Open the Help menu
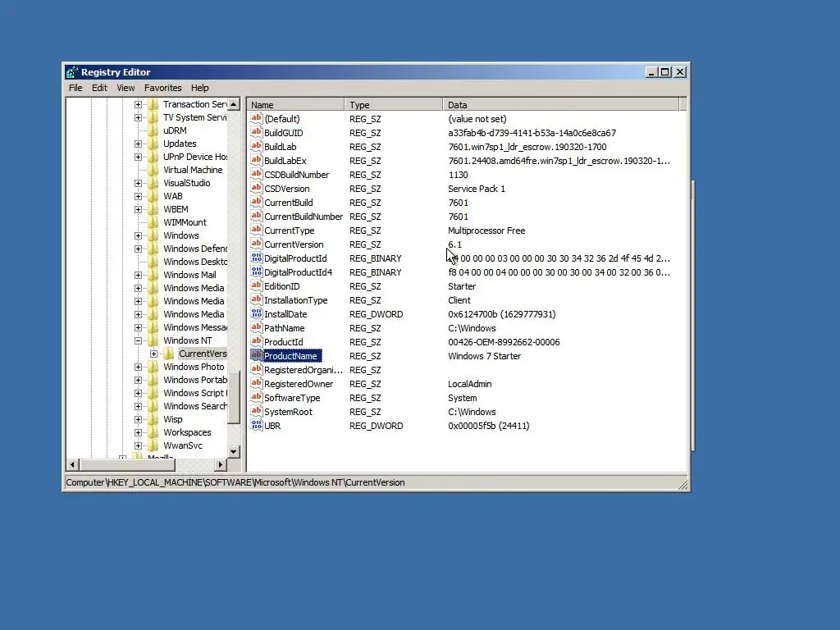This screenshot has width=840, height=630. point(200,88)
